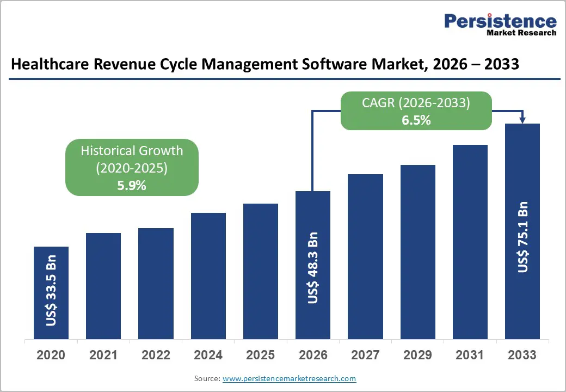Click the arrowhead pointing at the 2033 bar
566x392 pixels.
click(x=522, y=120)
